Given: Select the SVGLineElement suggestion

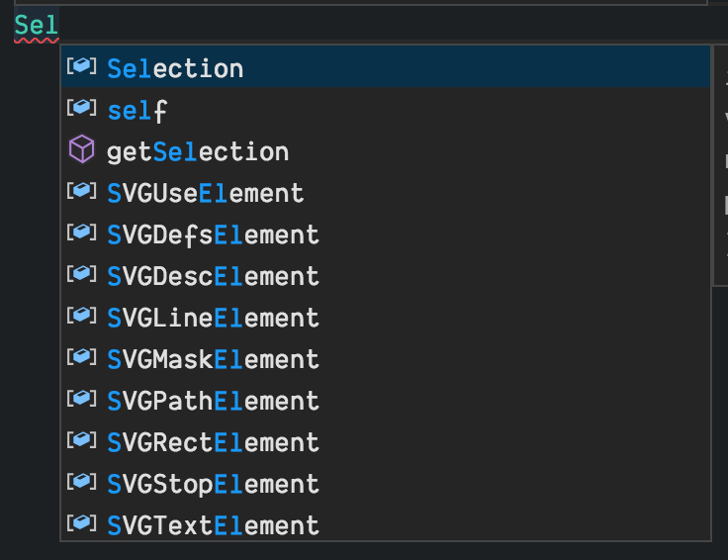Looking at the screenshot, I should pyautogui.click(x=213, y=318).
